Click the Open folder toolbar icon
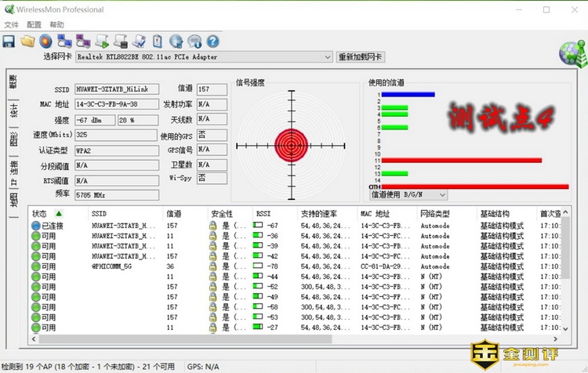Image resolution: width=588 pixels, height=373 pixels. point(27,41)
